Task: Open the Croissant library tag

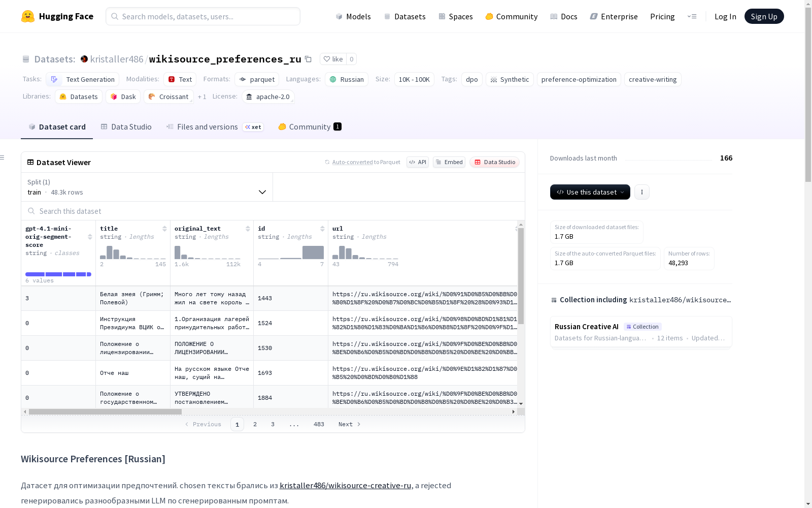Action: [168, 97]
